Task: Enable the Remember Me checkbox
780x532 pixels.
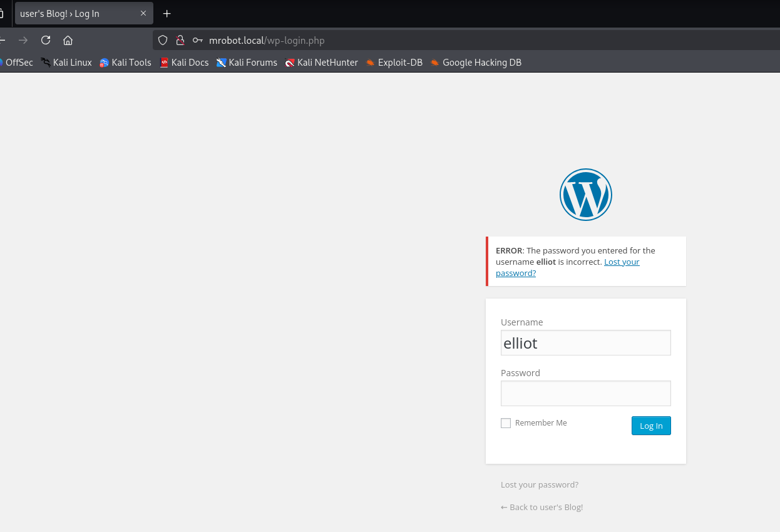Action: point(506,423)
